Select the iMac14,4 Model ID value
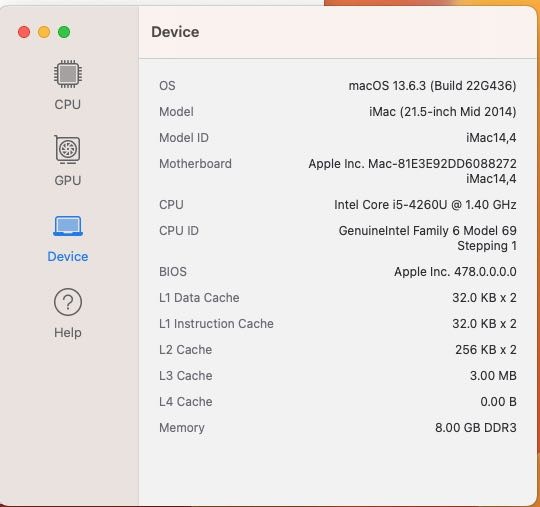The image size is (540, 507). [491, 138]
